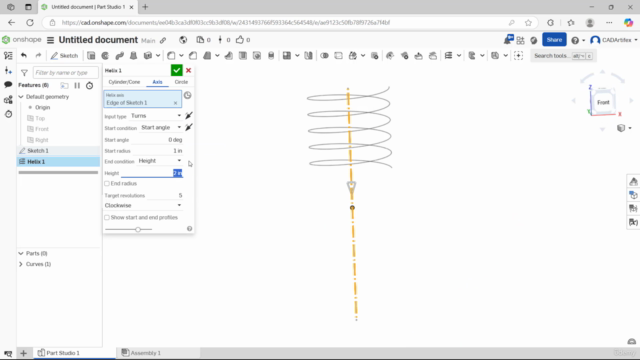Viewport: 640px width, 360px height.
Task: Open the Clockwise direction dropdown
Action: click(x=143, y=205)
